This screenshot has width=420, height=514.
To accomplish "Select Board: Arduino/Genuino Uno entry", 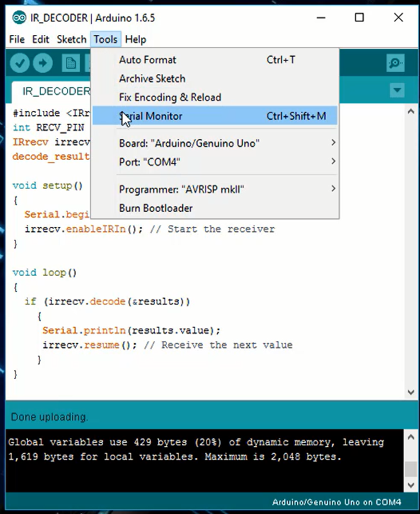I will point(215,143).
